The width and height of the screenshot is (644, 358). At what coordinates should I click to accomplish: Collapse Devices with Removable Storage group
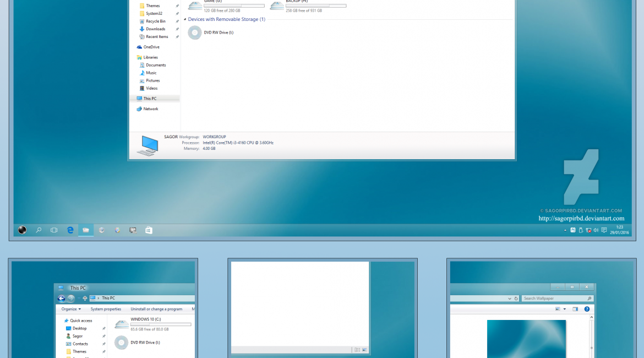[185, 19]
